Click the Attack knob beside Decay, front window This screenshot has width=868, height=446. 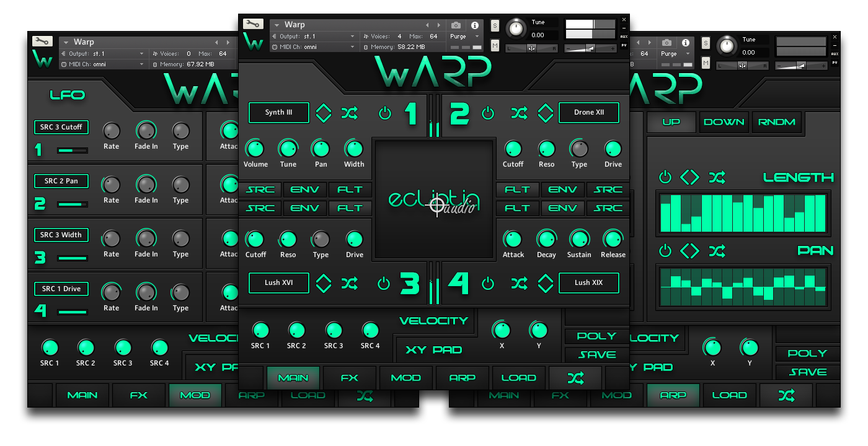(513, 238)
